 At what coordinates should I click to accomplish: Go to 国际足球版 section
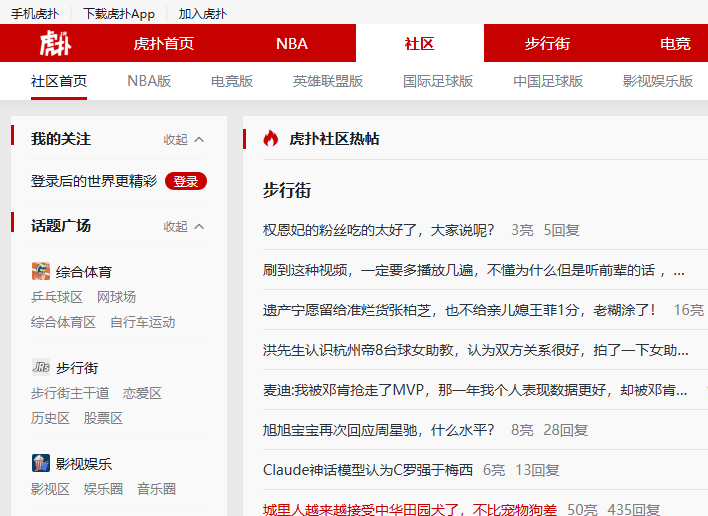point(438,81)
